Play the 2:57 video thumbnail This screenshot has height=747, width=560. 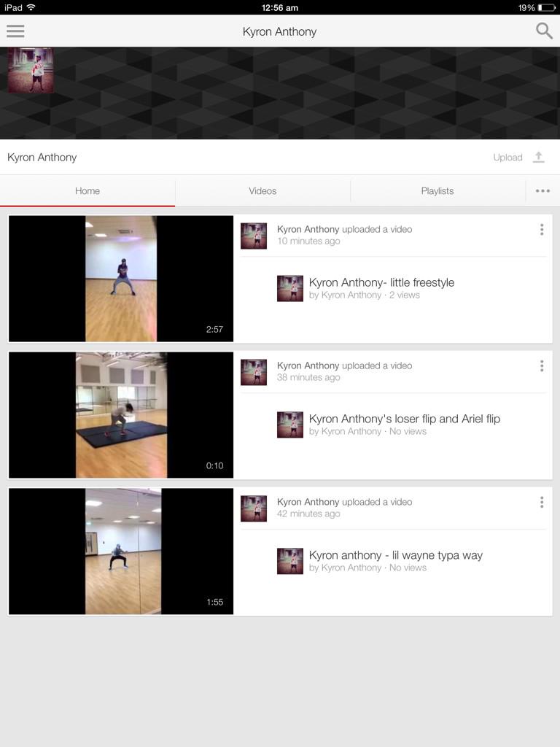coord(121,279)
